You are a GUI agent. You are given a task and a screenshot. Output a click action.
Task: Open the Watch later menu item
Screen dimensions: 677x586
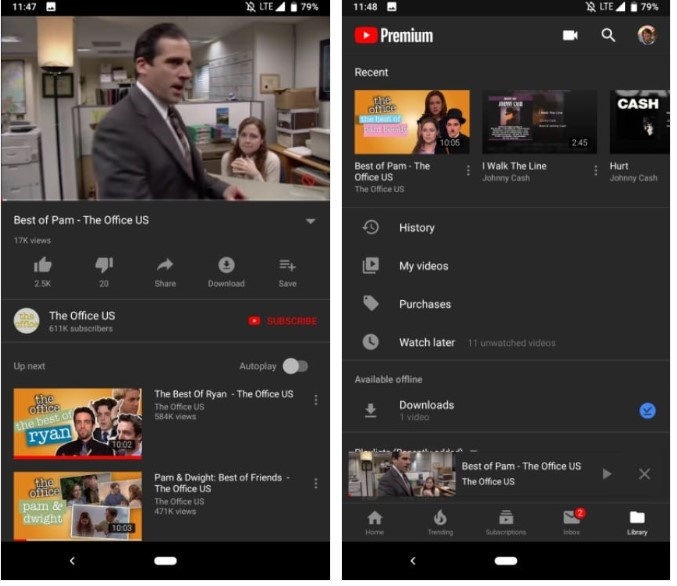[x=506, y=343]
